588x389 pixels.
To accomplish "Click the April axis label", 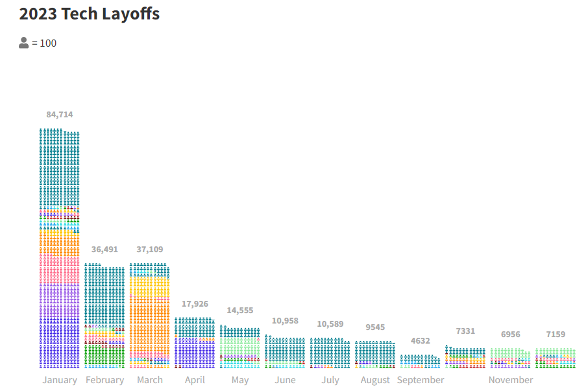I will [x=195, y=380].
